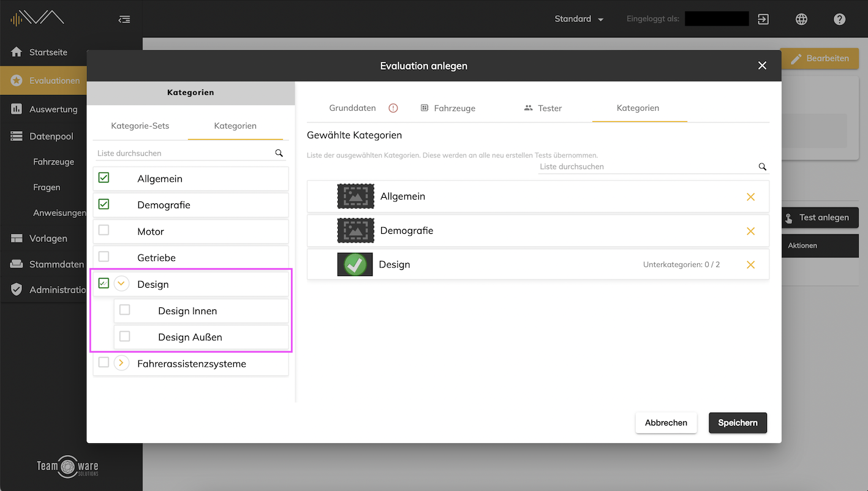Select the right-panel Kategorien tab
This screenshot has width=868, height=491.
(x=638, y=108)
